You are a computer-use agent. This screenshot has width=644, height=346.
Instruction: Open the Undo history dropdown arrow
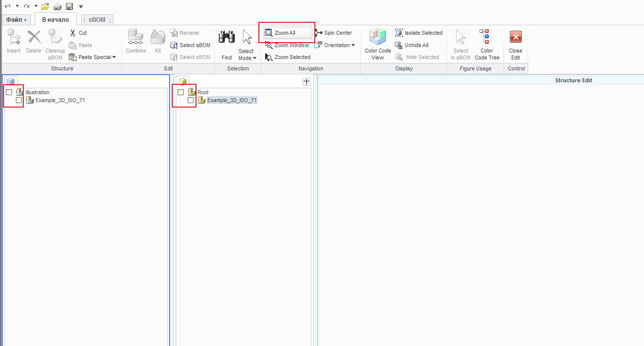point(17,6)
